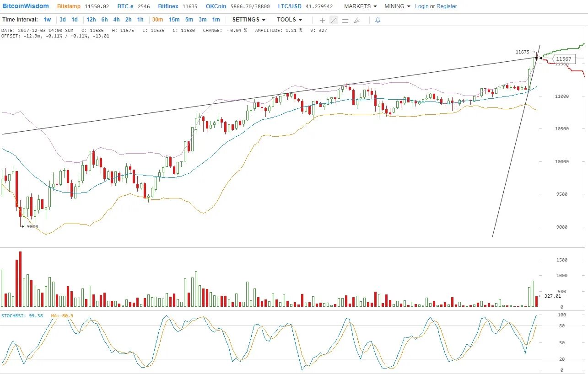Open the OKCoin market link
Screen dimensions: 588x374
(216, 6)
